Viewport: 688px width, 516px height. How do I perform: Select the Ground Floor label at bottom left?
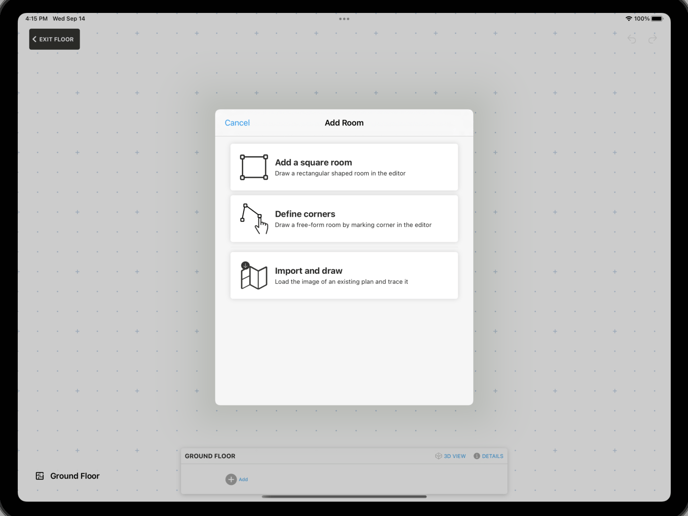[75, 476]
